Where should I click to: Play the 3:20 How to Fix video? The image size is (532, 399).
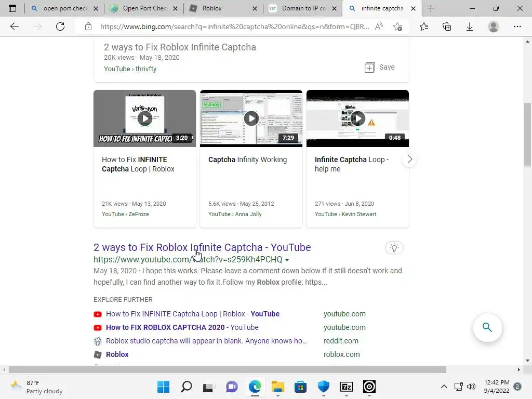click(145, 118)
